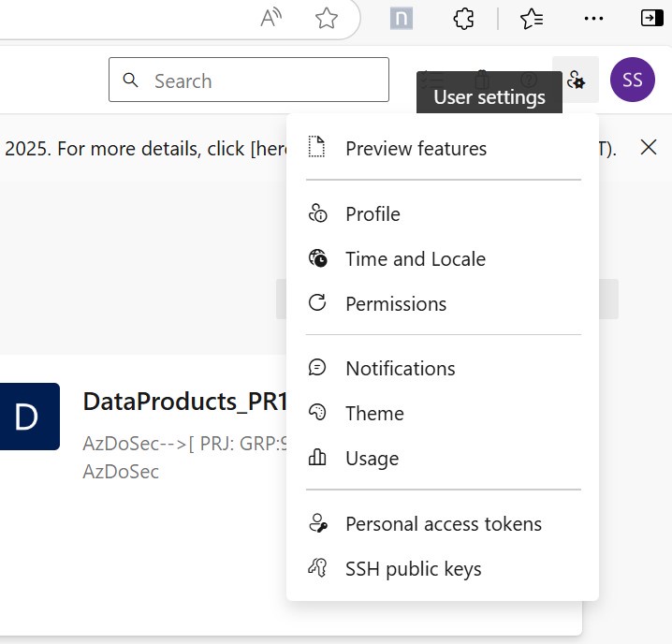Focus the Search input field
The height and width of the screenshot is (644, 672).
(249, 80)
